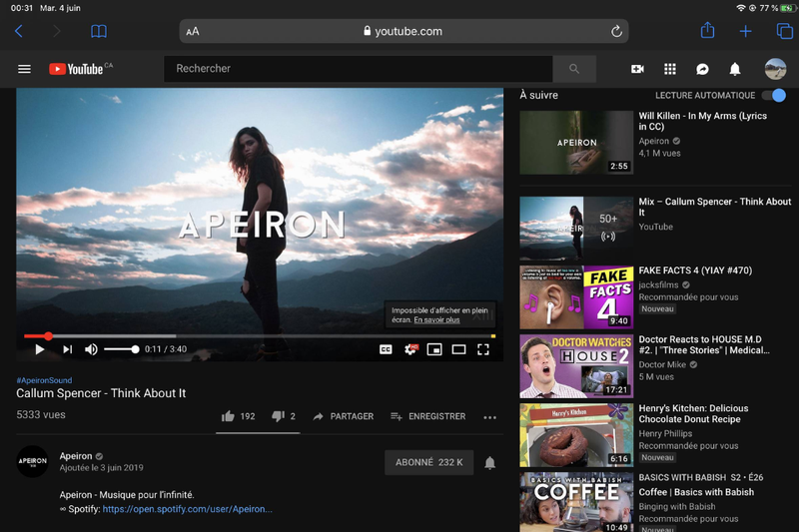Image resolution: width=799 pixels, height=532 pixels.
Task: Open Doctor Watches House 2 thumbnail
Action: coord(576,366)
